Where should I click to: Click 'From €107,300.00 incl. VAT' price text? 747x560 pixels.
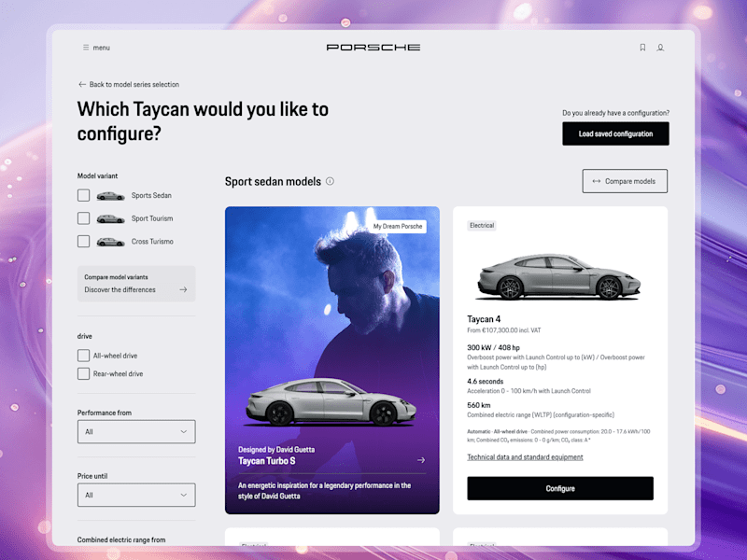point(503,330)
